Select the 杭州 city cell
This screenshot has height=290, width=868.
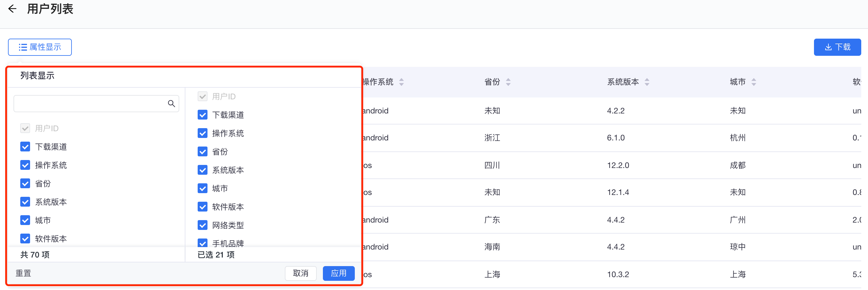click(x=738, y=138)
